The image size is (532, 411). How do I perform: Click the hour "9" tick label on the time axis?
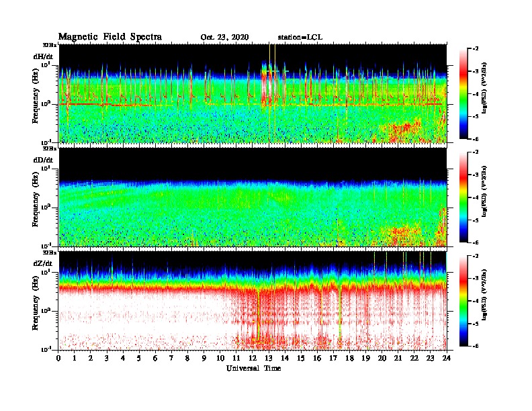[204, 358]
